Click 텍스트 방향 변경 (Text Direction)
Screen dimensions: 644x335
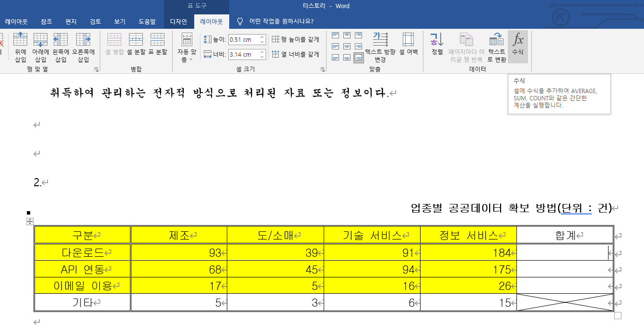coord(380,48)
